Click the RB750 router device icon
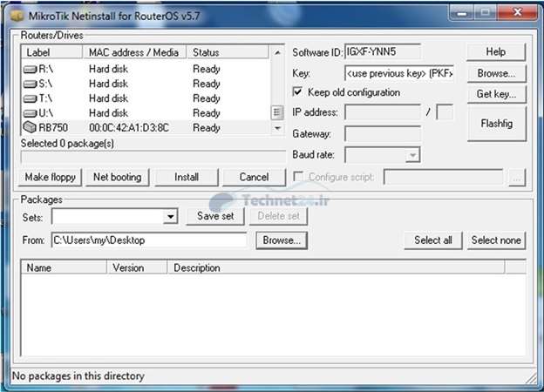544x392 pixels. (x=30, y=127)
